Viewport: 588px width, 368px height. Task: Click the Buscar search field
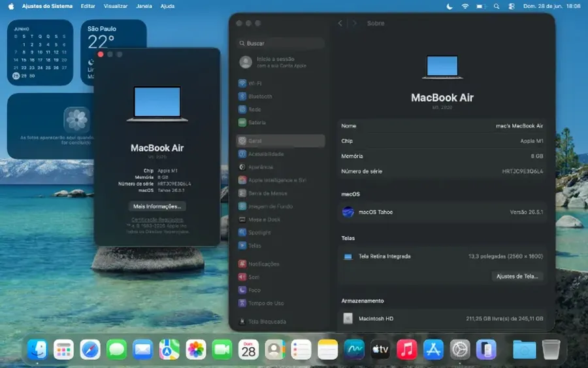[280, 43]
